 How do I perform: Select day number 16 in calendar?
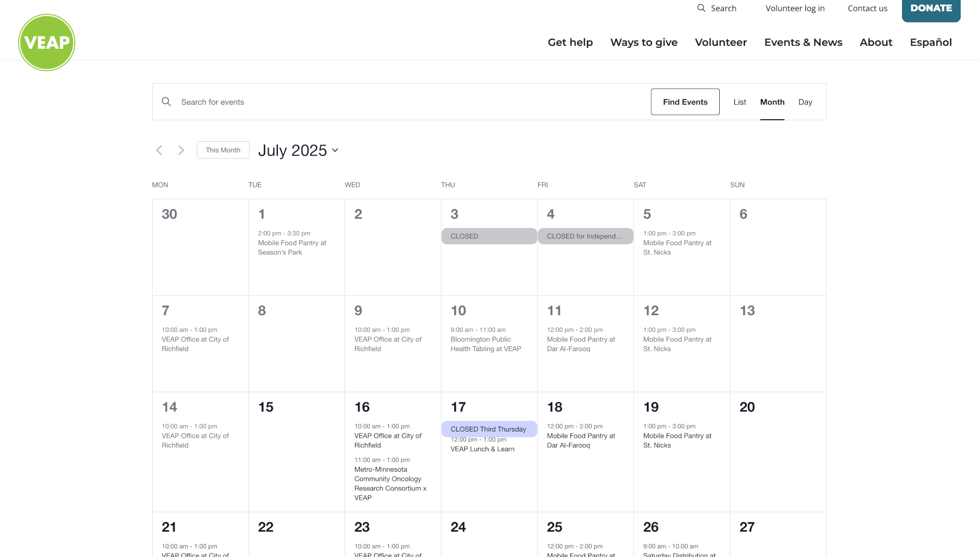(x=362, y=407)
